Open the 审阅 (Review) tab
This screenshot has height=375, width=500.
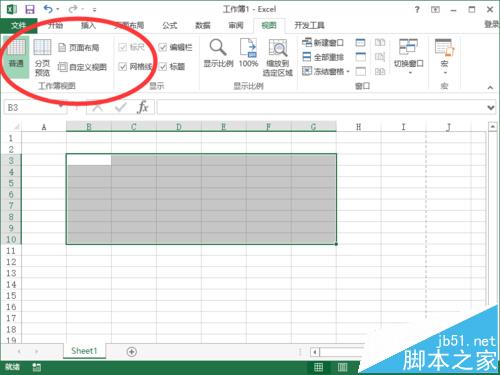click(x=236, y=25)
